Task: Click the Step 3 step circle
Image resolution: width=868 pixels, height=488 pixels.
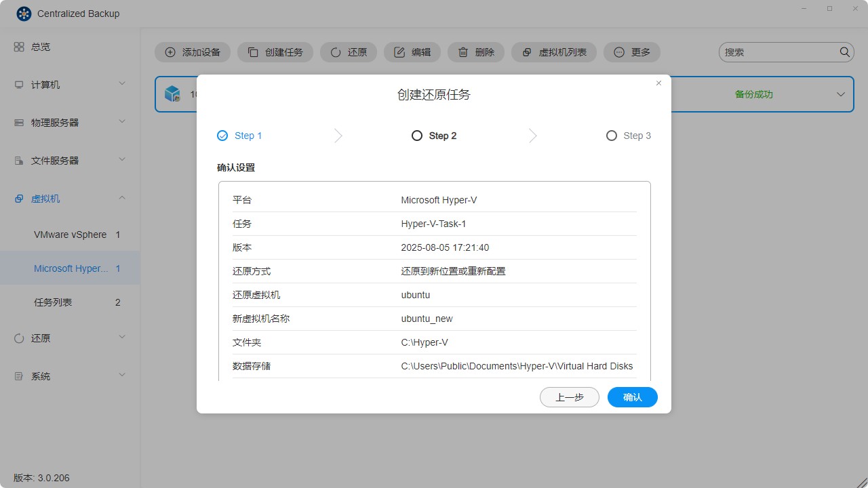Action: coord(611,136)
